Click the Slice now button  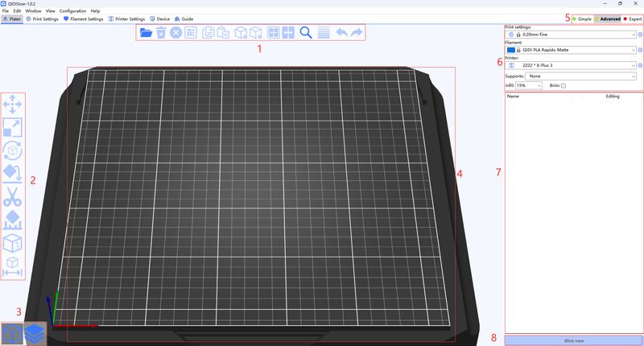click(573, 340)
